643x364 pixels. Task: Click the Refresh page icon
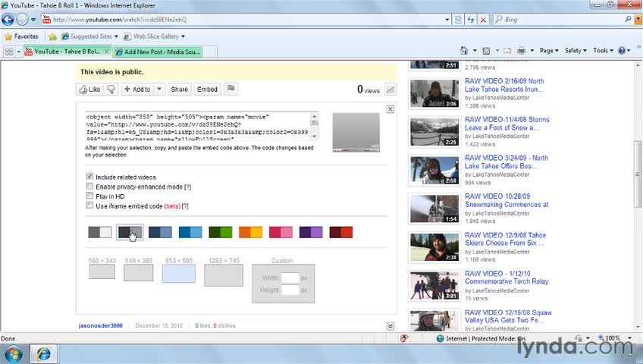click(x=470, y=19)
